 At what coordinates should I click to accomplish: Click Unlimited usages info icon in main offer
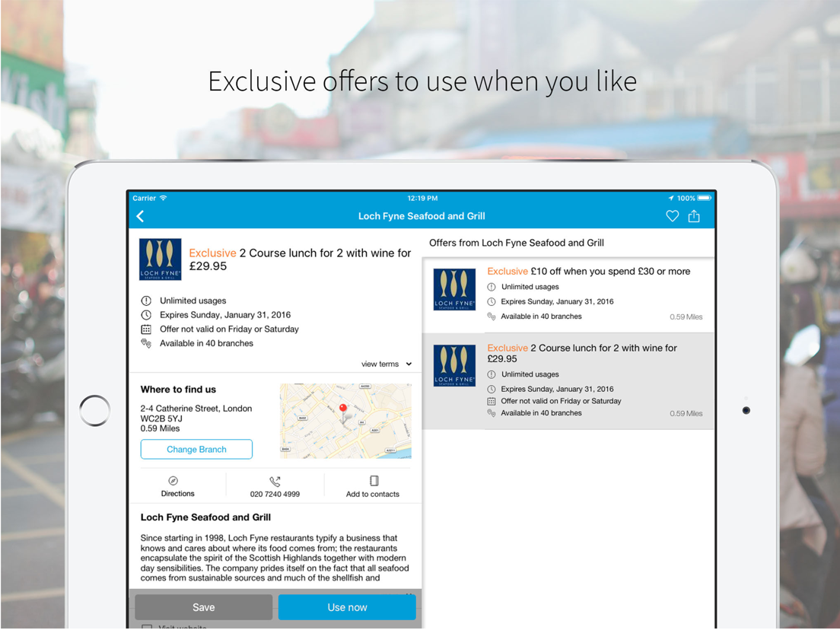[x=146, y=301]
